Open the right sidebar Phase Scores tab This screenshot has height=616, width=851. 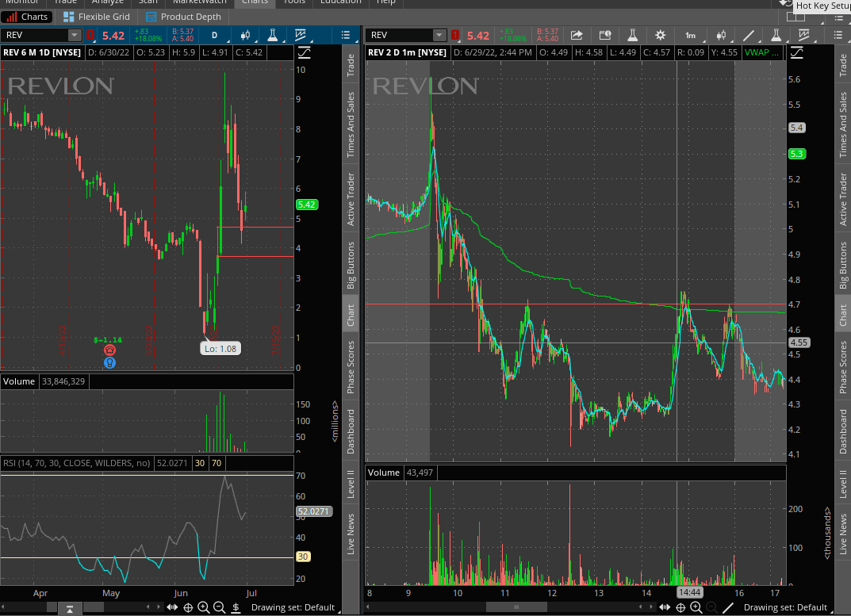click(843, 367)
